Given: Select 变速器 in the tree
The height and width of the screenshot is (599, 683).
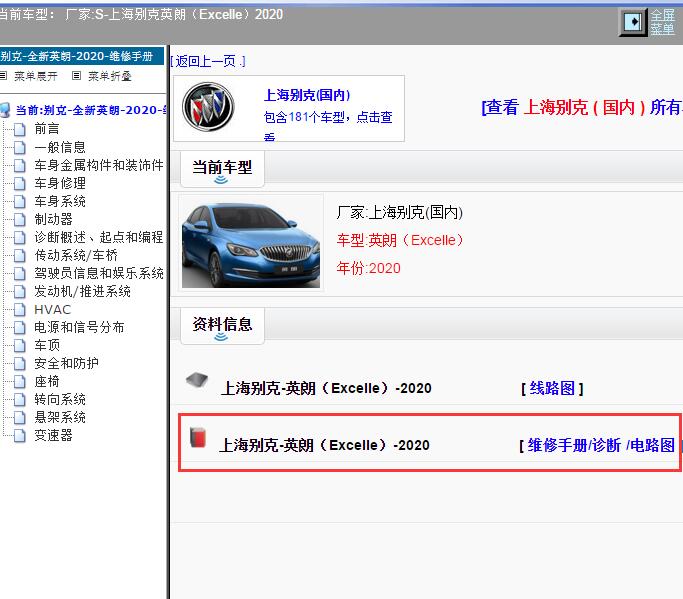Looking at the screenshot, I should (53, 435).
